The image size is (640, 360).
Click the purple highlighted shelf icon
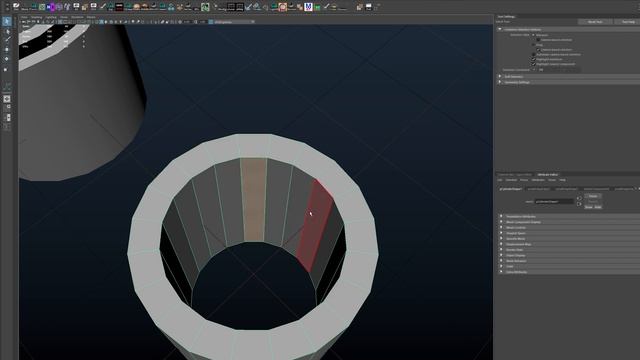coord(51,7)
